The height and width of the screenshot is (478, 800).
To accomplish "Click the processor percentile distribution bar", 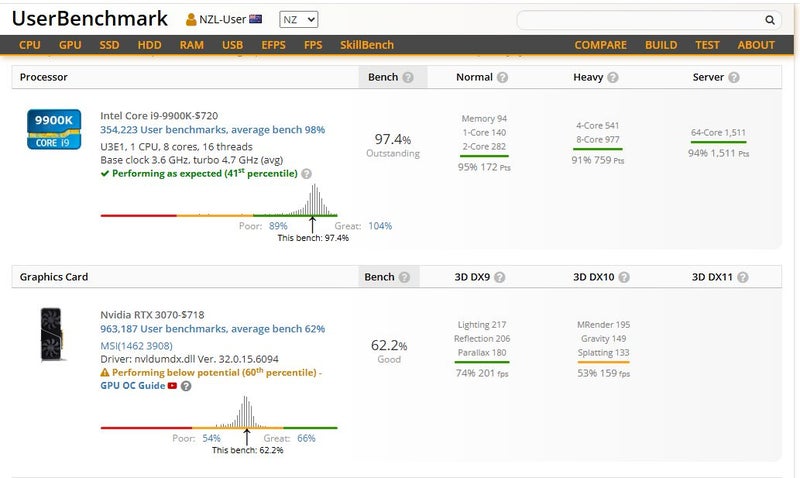I will pyautogui.click(x=218, y=214).
